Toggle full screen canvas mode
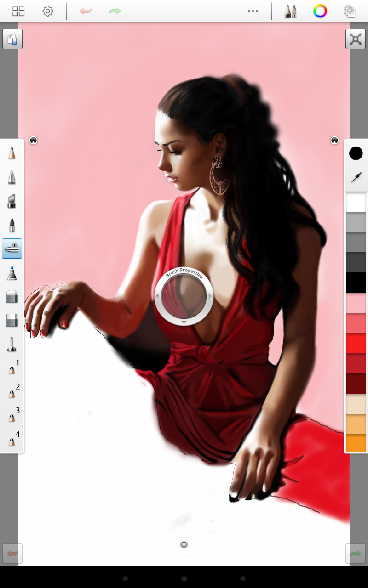 tap(355, 40)
